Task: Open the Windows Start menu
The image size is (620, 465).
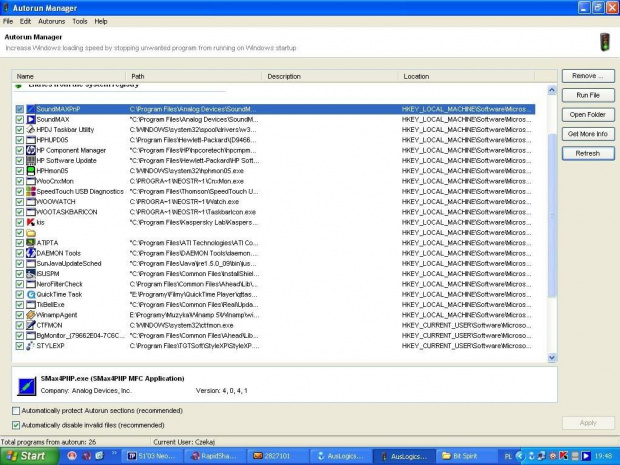Action: [28, 456]
